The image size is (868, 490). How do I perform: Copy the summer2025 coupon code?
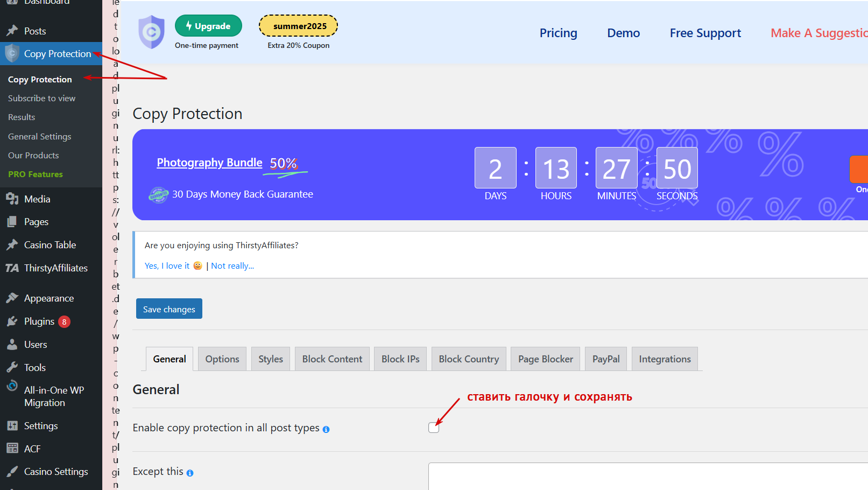(299, 26)
